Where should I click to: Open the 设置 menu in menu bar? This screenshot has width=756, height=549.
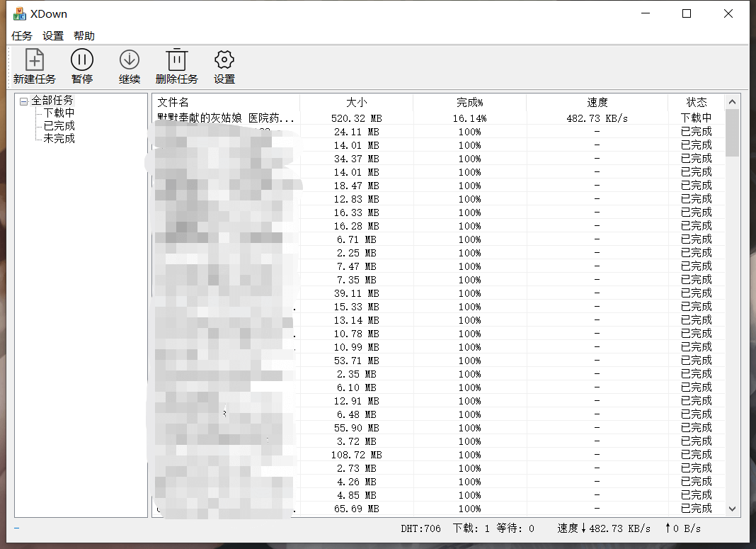point(53,36)
